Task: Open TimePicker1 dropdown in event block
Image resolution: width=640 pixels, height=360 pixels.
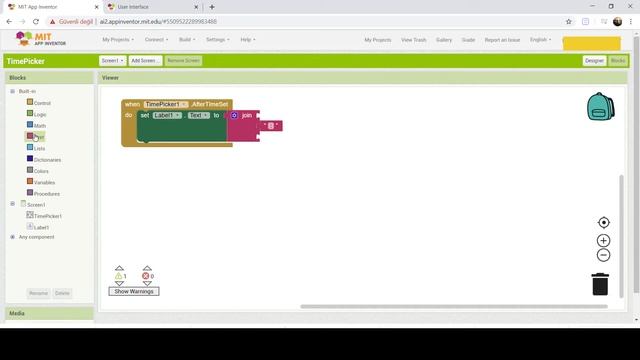Action: tap(166, 104)
